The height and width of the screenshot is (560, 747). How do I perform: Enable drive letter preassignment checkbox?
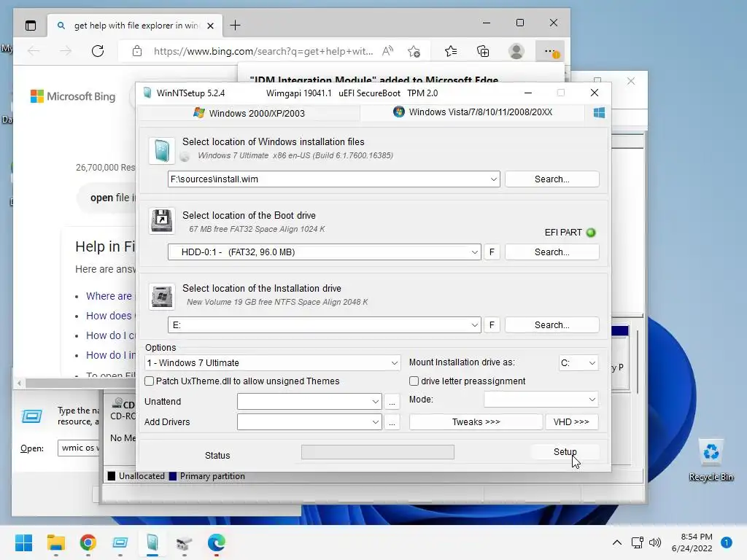pos(414,381)
